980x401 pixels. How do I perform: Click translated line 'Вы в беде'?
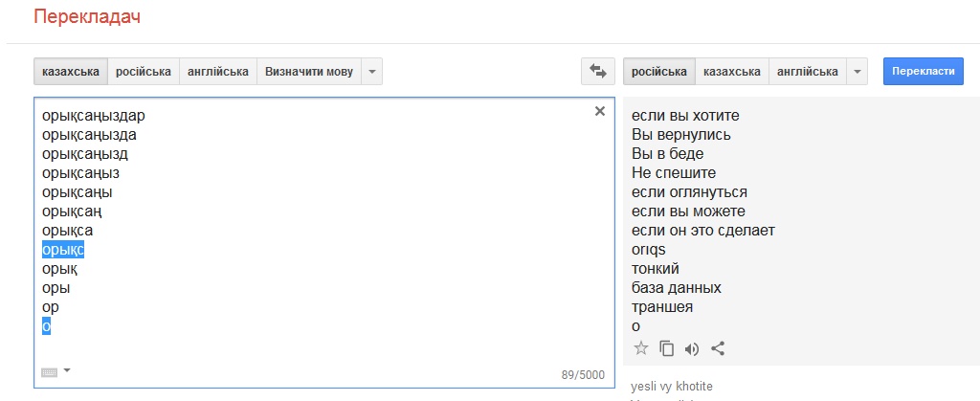(667, 154)
